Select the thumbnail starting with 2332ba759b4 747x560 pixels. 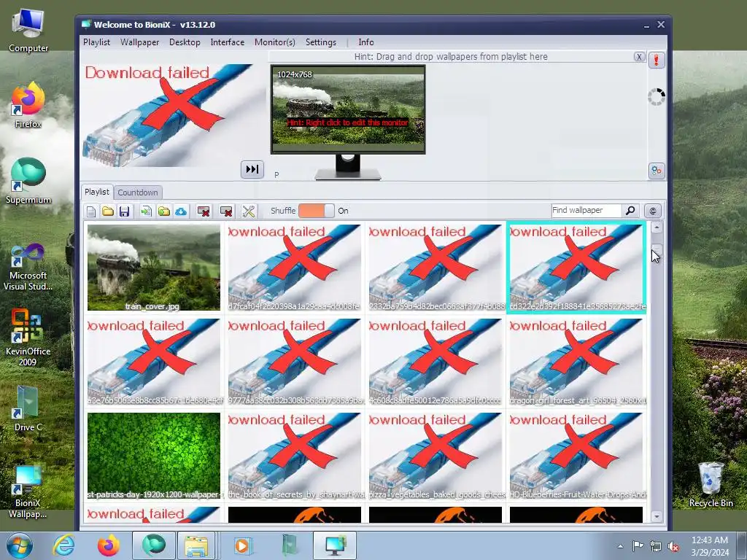tap(436, 268)
